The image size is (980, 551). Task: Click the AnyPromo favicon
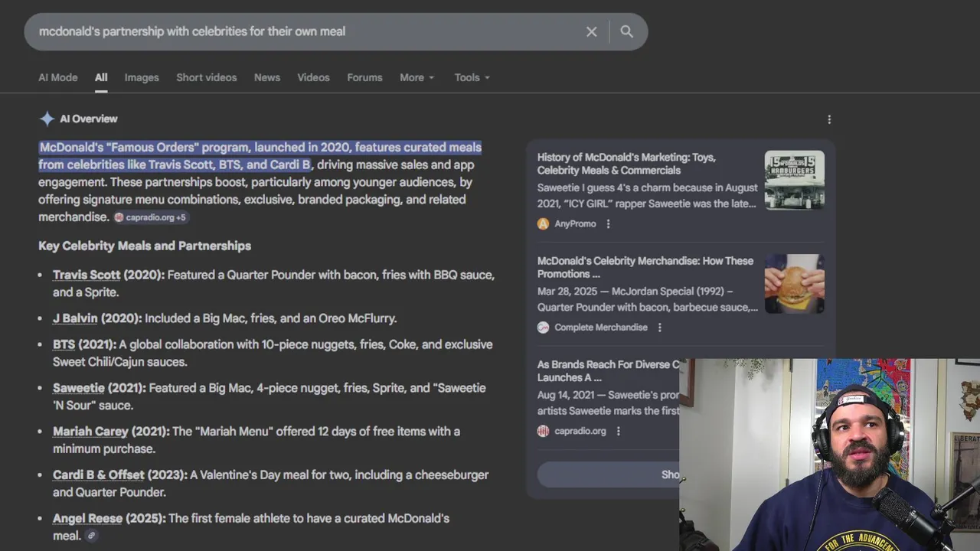(x=543, y=223)
